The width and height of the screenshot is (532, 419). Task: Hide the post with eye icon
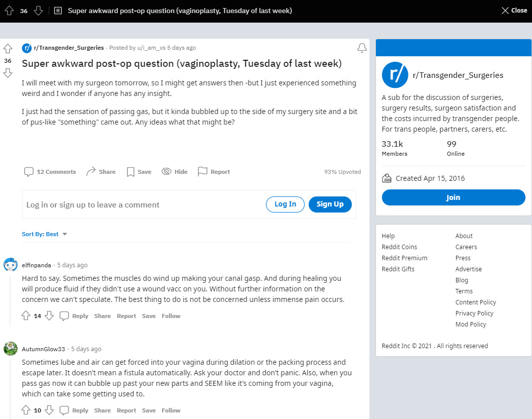point(174,172)
